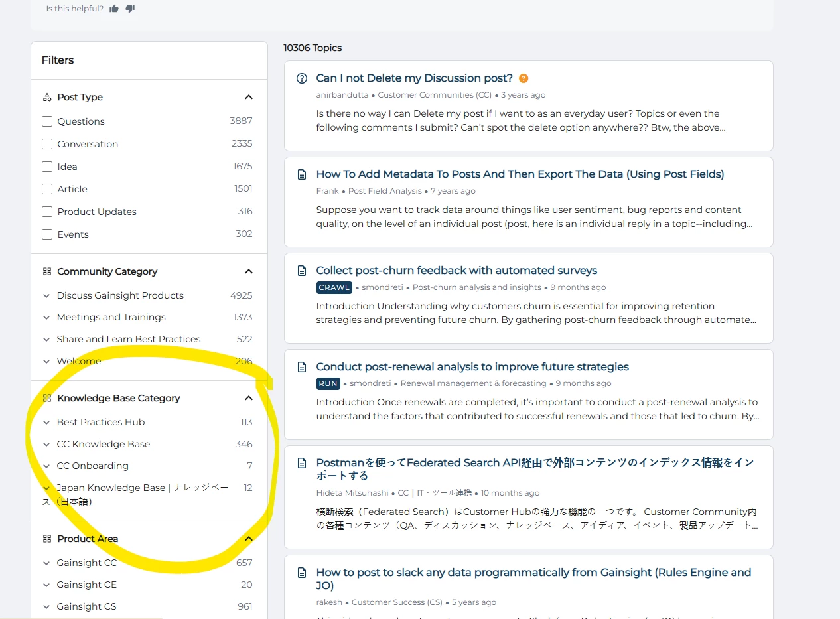Screen dimensions: 840x619
Task: Click the orange help badge after Discussion post title
Action: click(524, 78)
